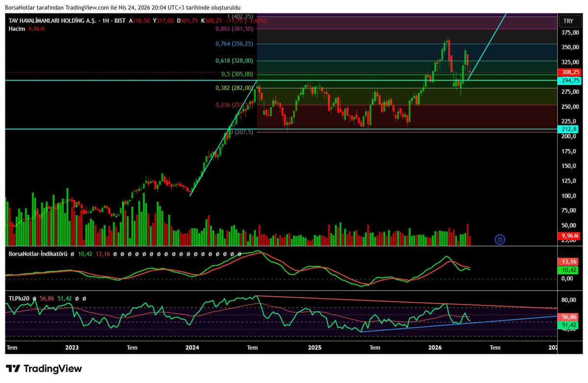The width and height of the screenshot is (588, 383).
Task: Open the TradingView logo at the bottom
Action: [44, 368]
